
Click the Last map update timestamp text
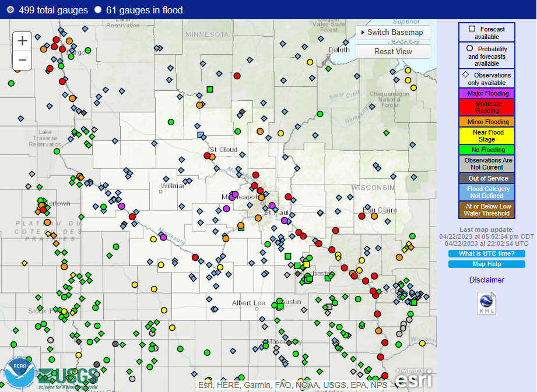pyautogui.click(x=487, y=236)
